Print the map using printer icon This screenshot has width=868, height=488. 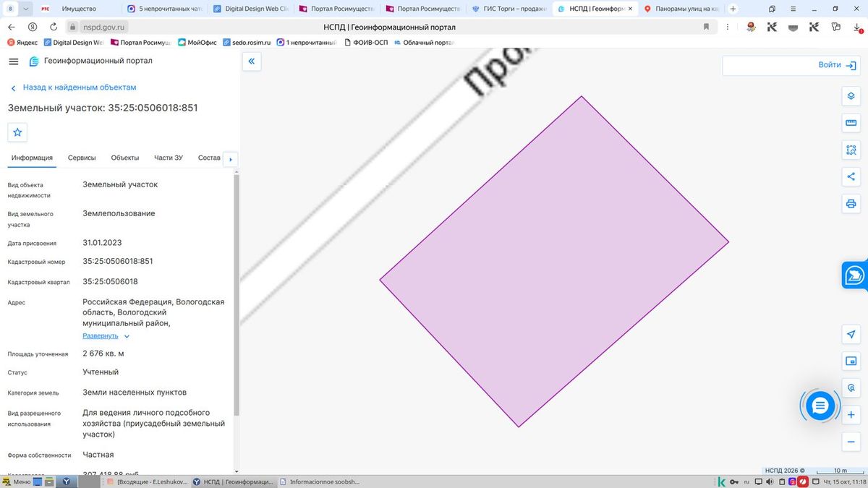pyautogui.click(x=851, y=203)
